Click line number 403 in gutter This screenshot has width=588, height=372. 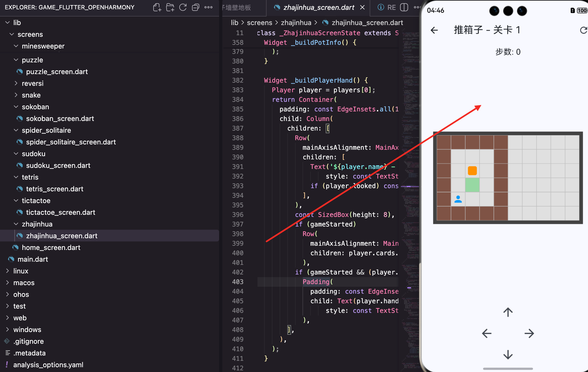(x=238, y=282)
